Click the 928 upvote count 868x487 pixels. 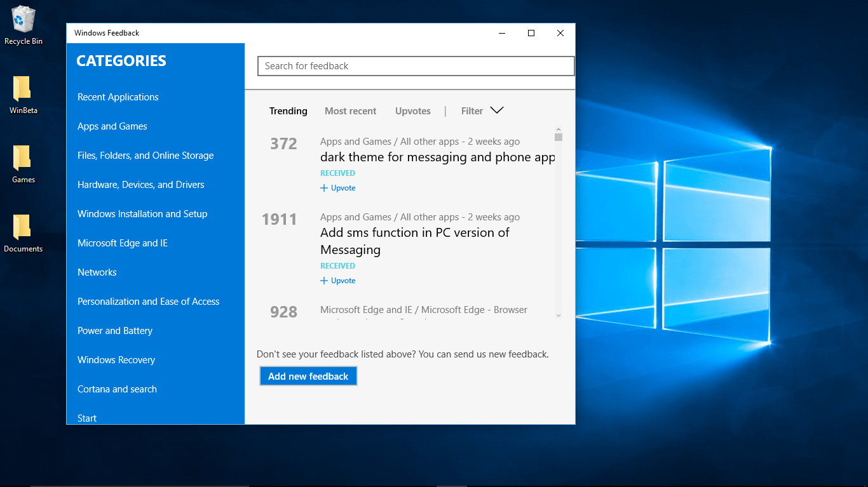pos(283,312)
